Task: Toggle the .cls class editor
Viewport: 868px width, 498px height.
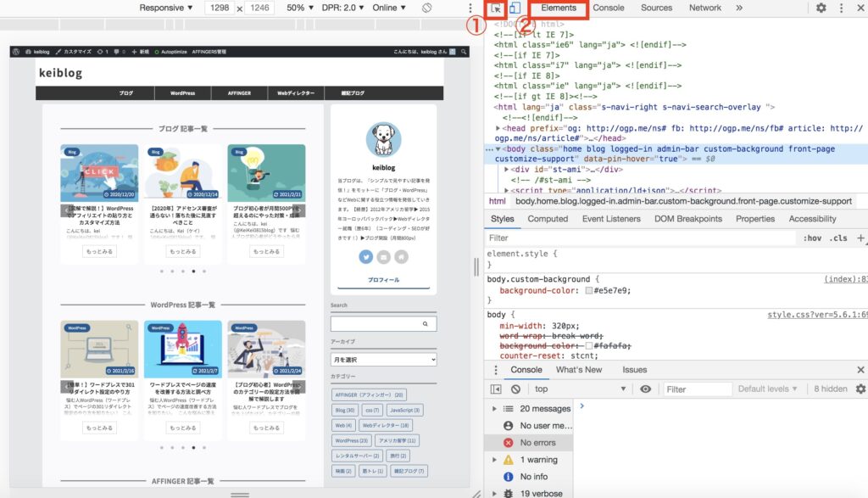Action: tap(838, 238)
